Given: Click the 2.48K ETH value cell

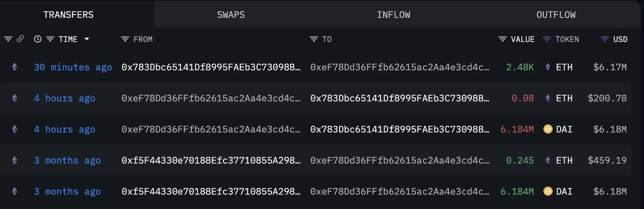Looking at the screenshot, I should (520, 67).
